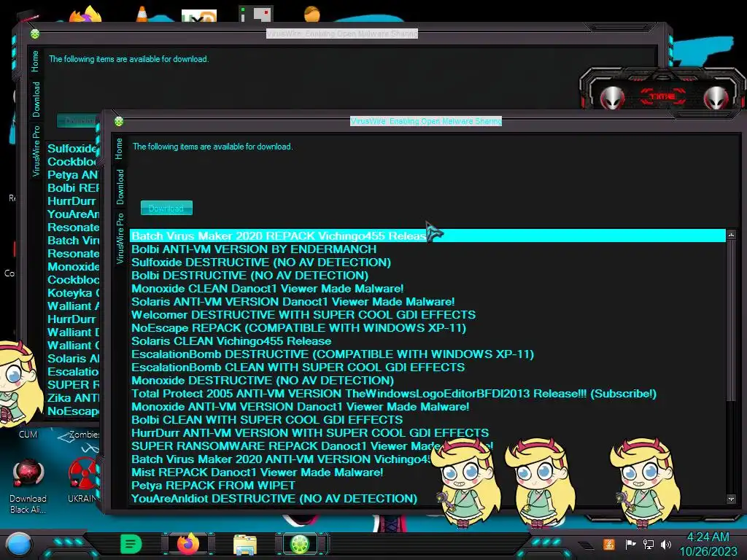Select the Download Black Ali... desktop icon

(28, 486)
